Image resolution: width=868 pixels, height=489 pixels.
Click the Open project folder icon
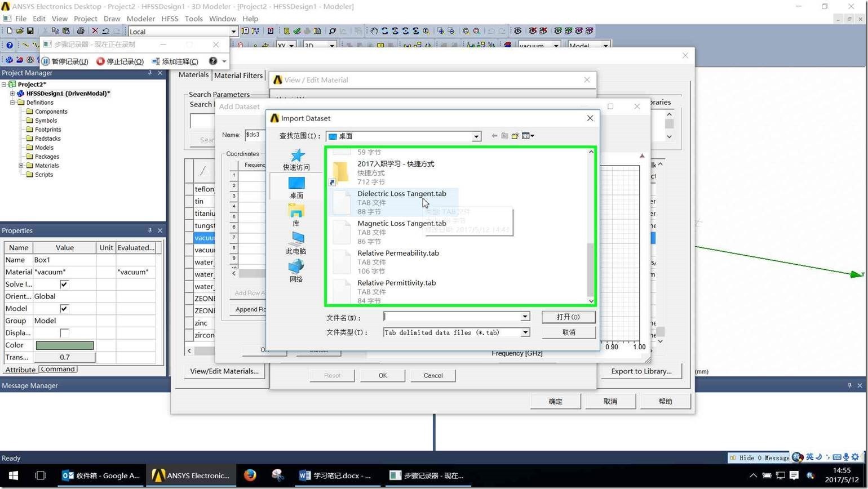point(20,31)
